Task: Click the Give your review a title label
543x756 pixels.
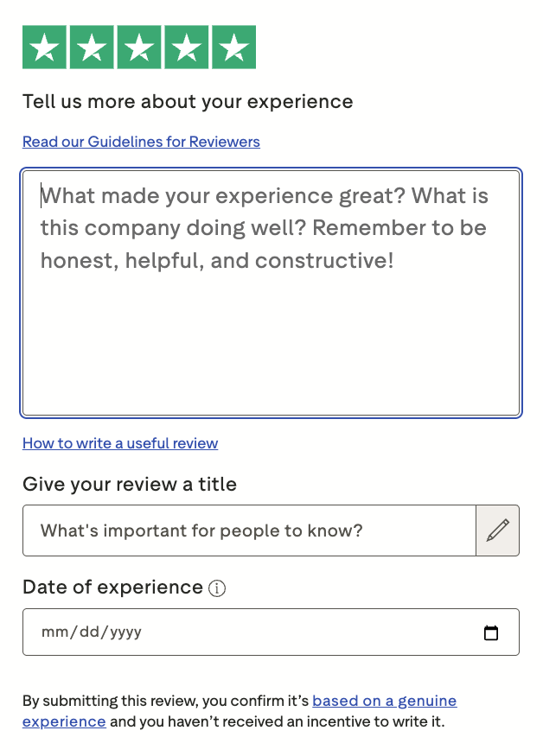Action: (x=130, y=484)
